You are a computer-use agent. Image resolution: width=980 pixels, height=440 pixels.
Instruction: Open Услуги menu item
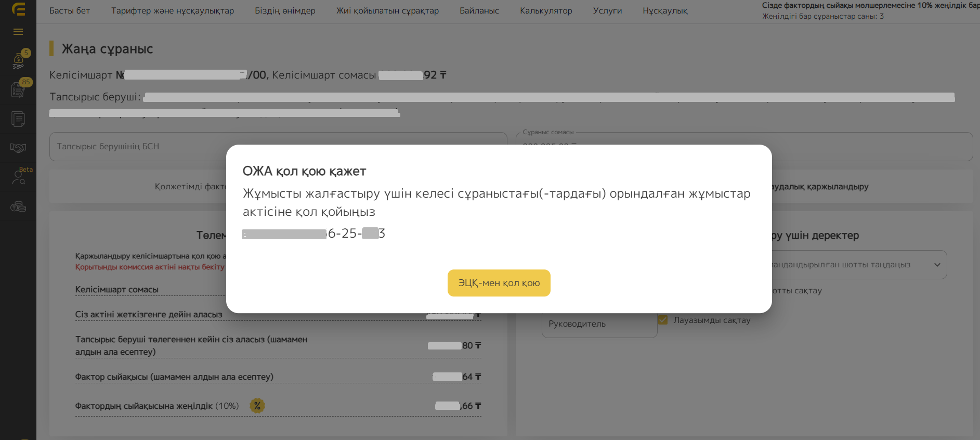[x=607, y=10]
